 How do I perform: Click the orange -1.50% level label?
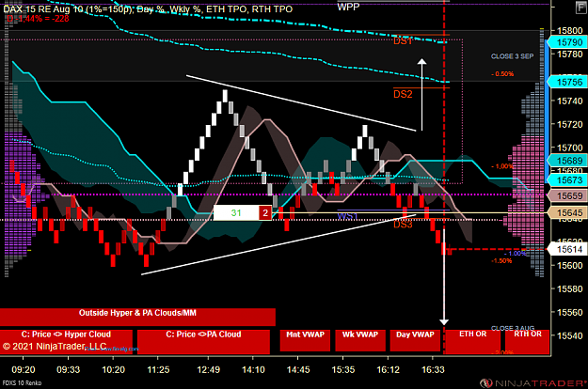(x=501, y=260)
